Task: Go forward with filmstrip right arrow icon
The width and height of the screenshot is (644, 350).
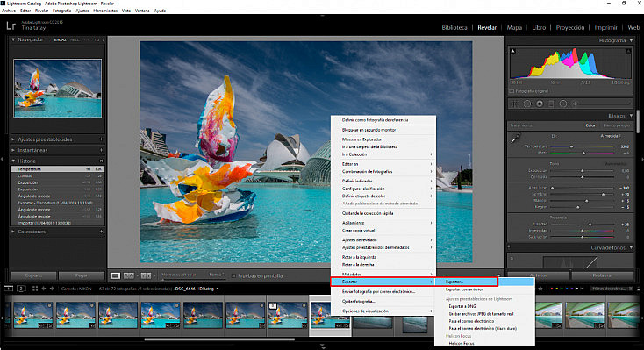Action: [x=52, y=289]
